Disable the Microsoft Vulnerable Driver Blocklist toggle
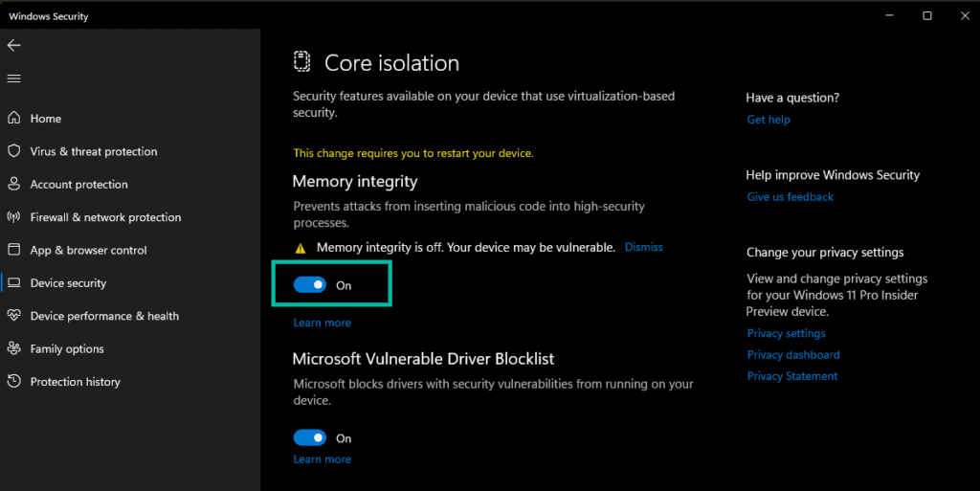980x491 pixels. tap(310, 438)
